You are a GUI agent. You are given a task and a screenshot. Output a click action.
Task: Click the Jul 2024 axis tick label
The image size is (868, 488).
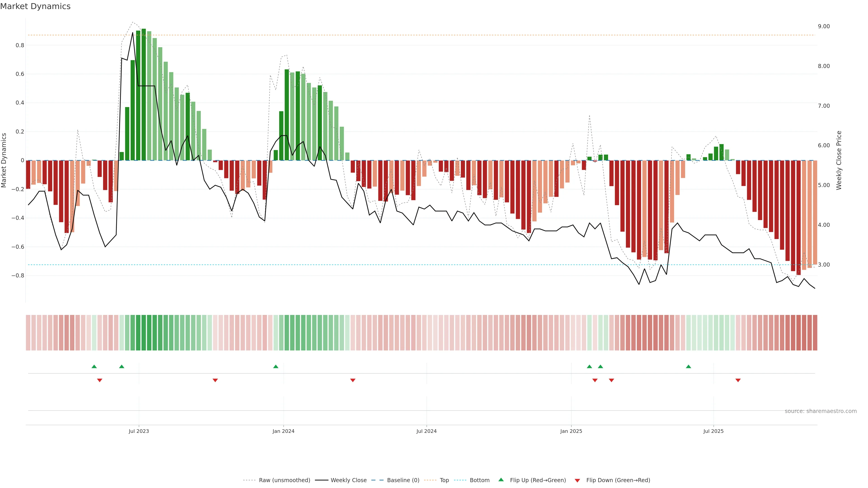(426, 431)
